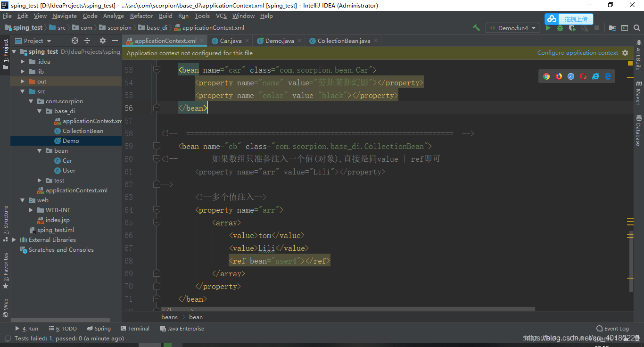Toggle the 4: Run tool window
Screen dimensions: 644x347
tap(27, 329)
